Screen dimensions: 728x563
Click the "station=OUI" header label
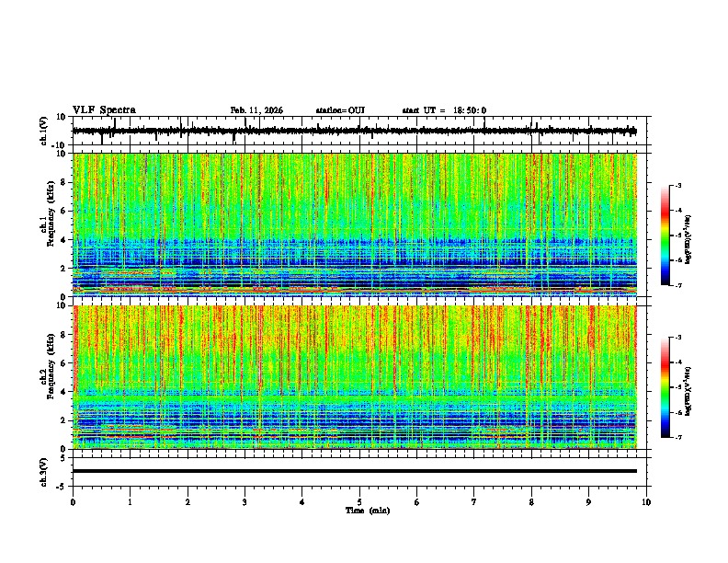pyautogui.click(x=340, y=110)
